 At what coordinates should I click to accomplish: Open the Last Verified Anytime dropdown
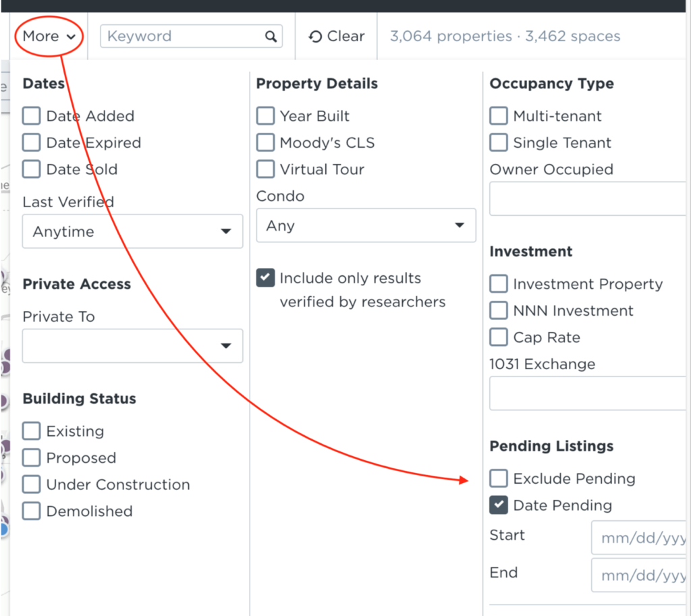click(133, 231)
